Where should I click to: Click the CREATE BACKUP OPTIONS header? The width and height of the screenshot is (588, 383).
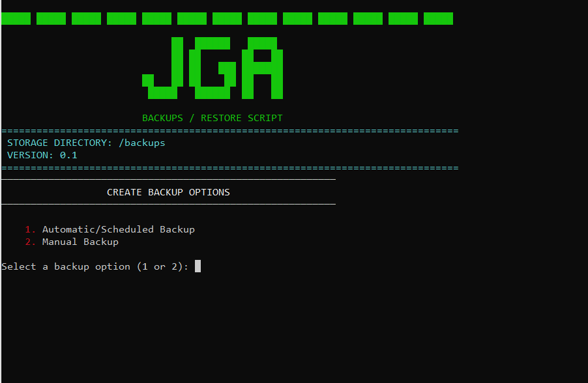168,192
